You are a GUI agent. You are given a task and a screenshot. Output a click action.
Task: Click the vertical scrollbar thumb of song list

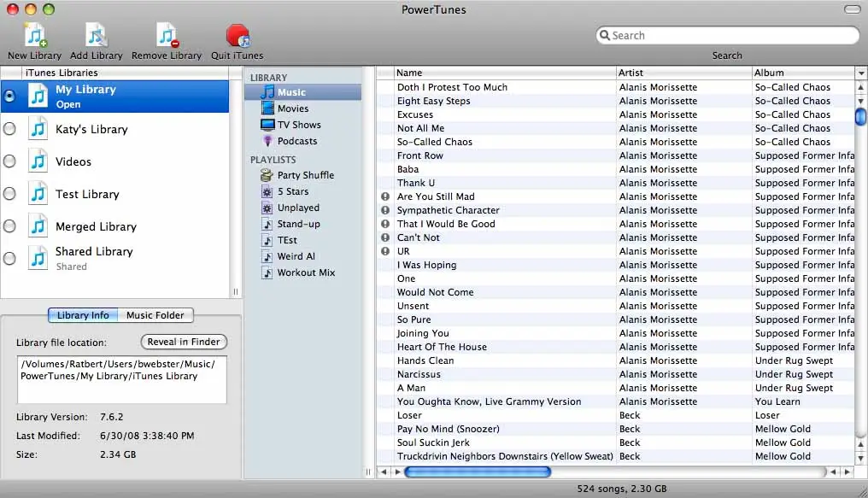tap(861, 117)
